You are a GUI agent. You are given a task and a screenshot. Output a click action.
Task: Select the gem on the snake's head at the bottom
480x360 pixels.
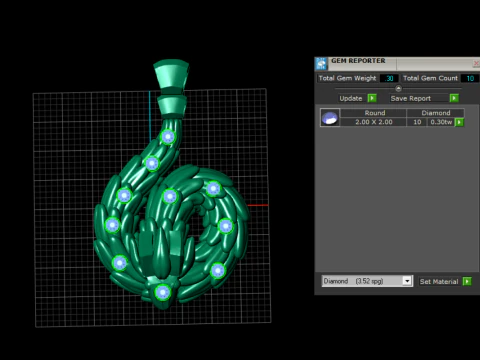pos(163,292)
